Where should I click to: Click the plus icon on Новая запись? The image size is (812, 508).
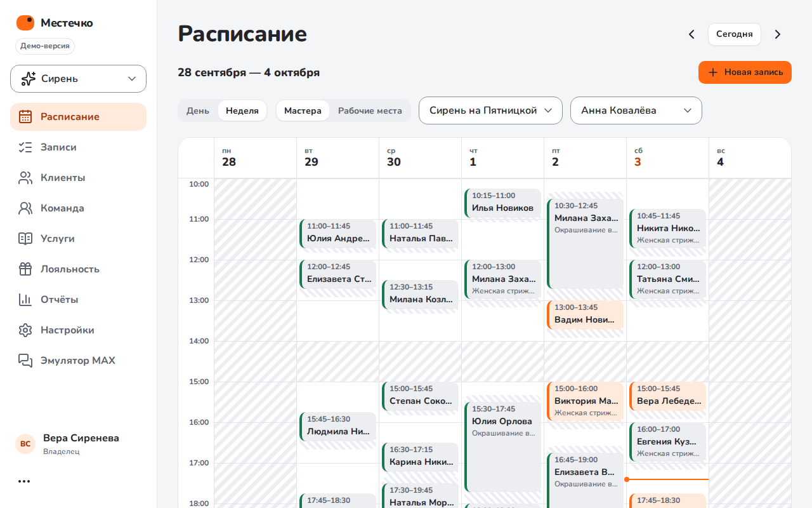pos(713,72)
